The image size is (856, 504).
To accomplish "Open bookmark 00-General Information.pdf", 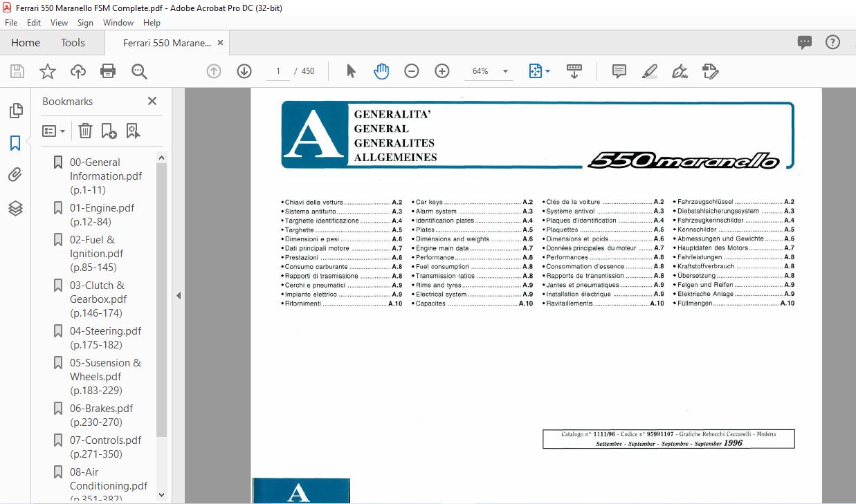I will coord(105,176).
